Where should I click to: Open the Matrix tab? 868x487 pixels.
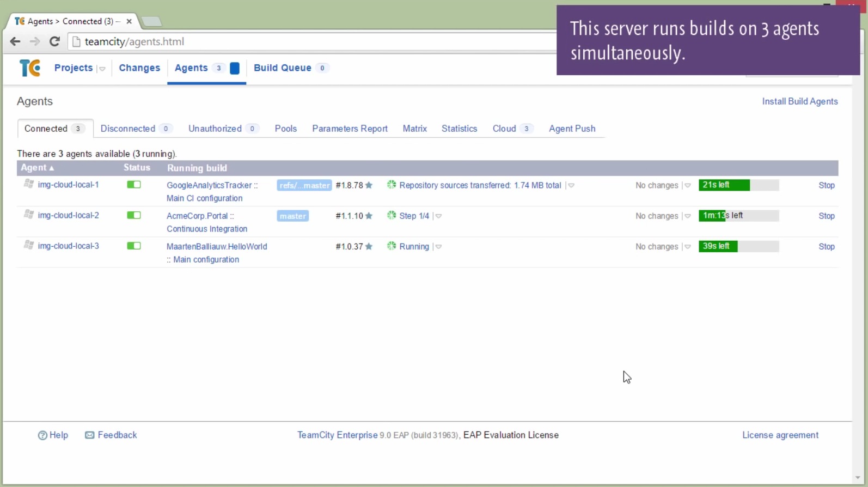coord(415,129)
